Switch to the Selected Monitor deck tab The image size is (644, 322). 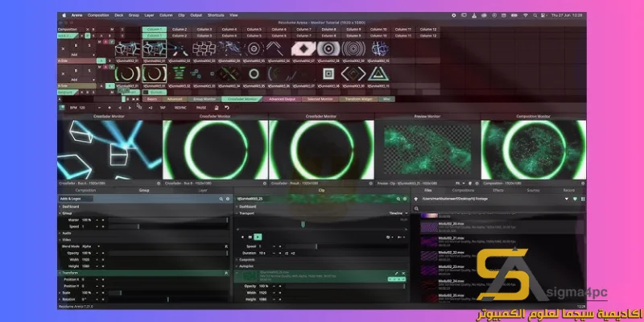pos(320,99)
